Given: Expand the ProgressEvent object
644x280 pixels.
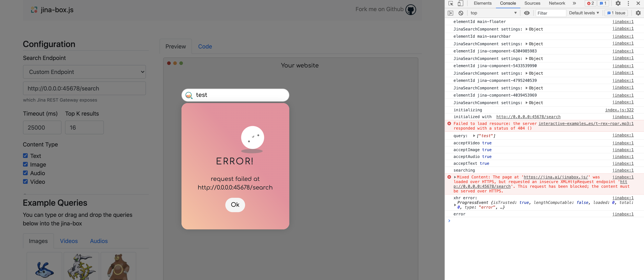Looking at the screenshot, I should [455, 205].
